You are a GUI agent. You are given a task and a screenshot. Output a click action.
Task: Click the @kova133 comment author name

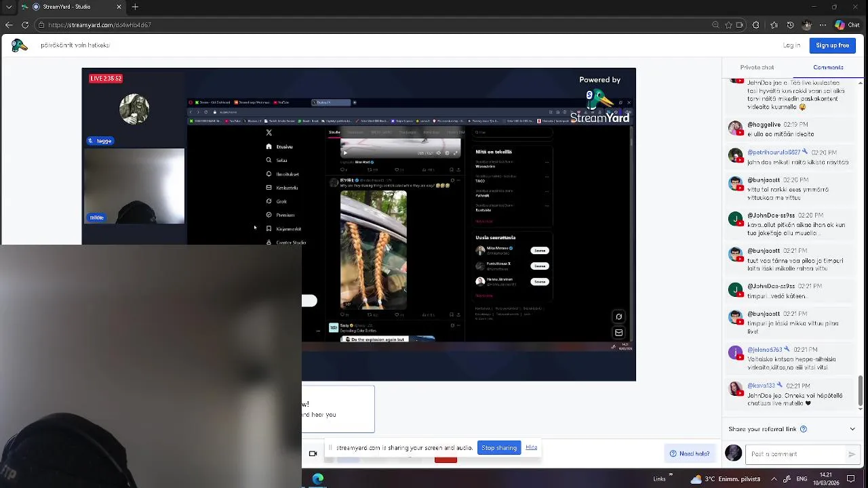pyautogui.click(x=762, y=386)
